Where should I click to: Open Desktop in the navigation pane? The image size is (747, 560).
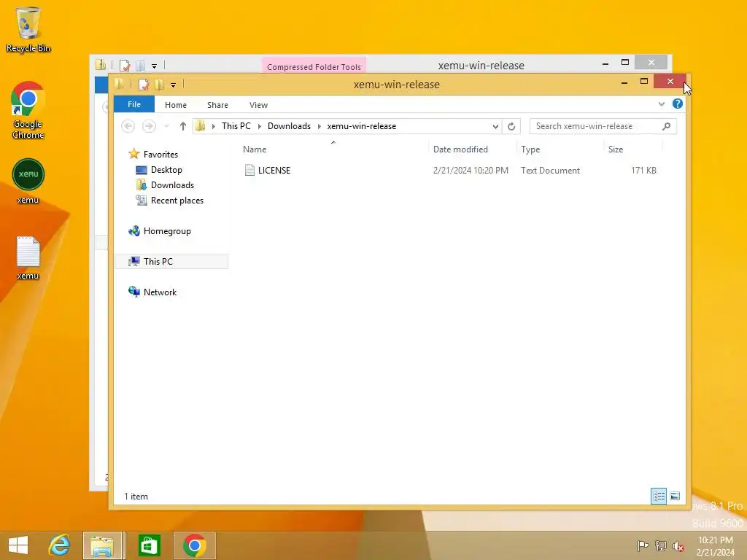(x=166, y=169)
